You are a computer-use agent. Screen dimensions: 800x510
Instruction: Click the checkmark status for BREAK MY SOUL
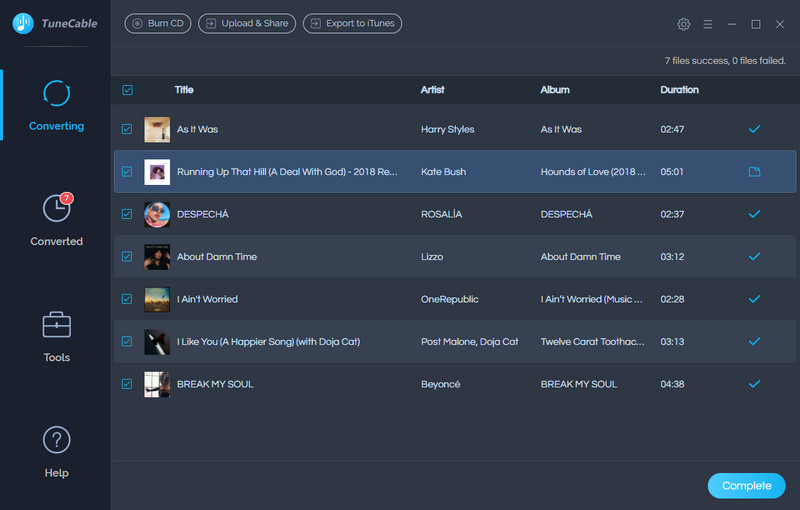(754, 384)
